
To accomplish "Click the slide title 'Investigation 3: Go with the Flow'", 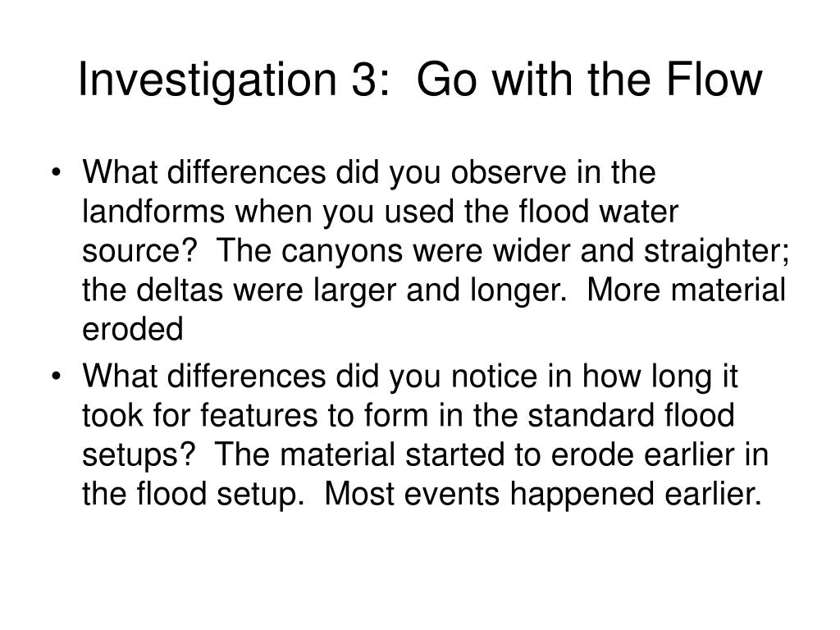I will [x=420, y=80].
